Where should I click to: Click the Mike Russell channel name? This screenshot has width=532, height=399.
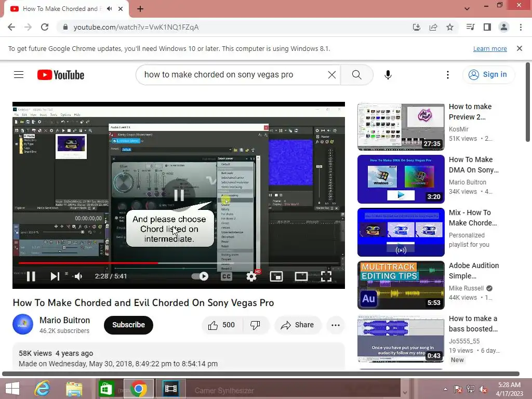(x=466, y=288)
